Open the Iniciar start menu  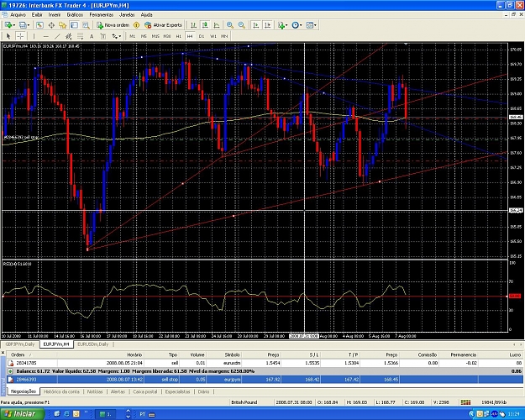[22, 414]
